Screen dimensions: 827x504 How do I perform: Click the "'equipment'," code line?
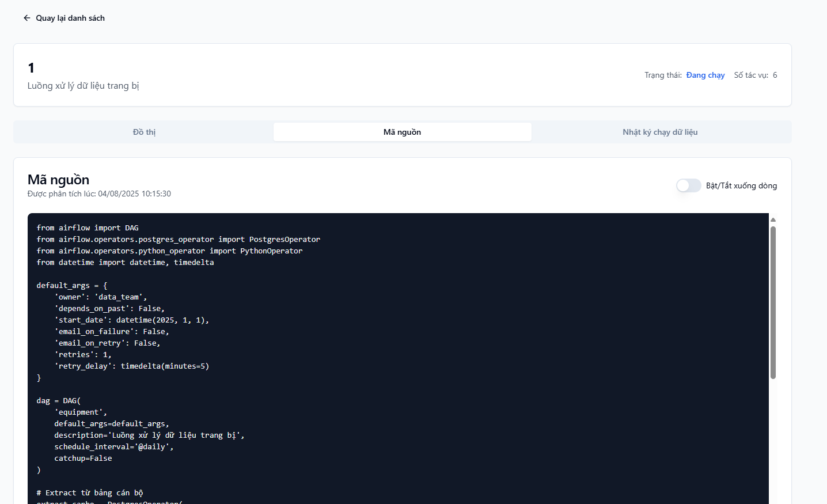81,412
